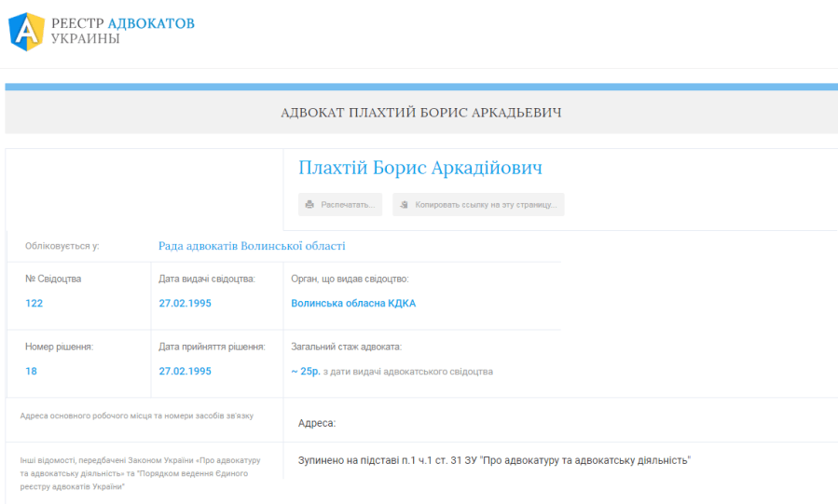Open Рада адвокатів Волинської області link
This screenshot has height=504, width=838.
point(252,246)
